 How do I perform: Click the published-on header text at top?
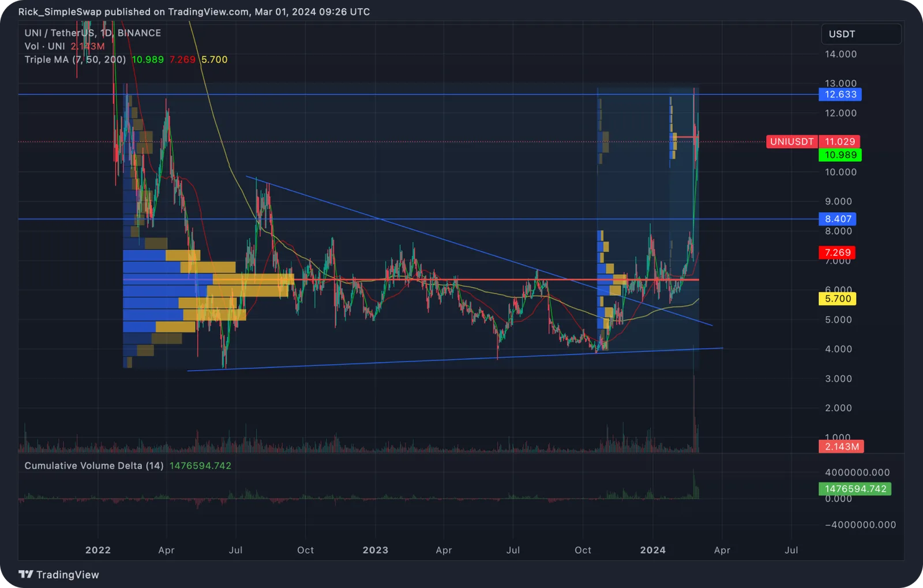tap(194, 12)
